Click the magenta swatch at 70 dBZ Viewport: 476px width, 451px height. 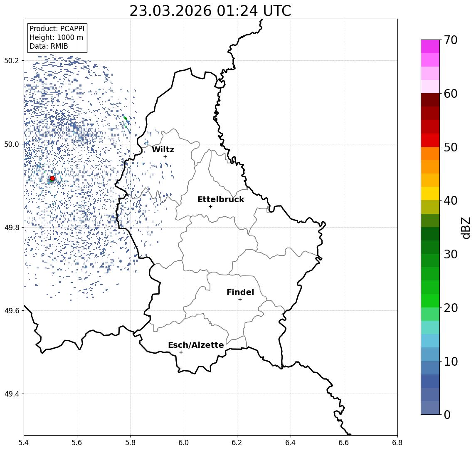[430, 47]
